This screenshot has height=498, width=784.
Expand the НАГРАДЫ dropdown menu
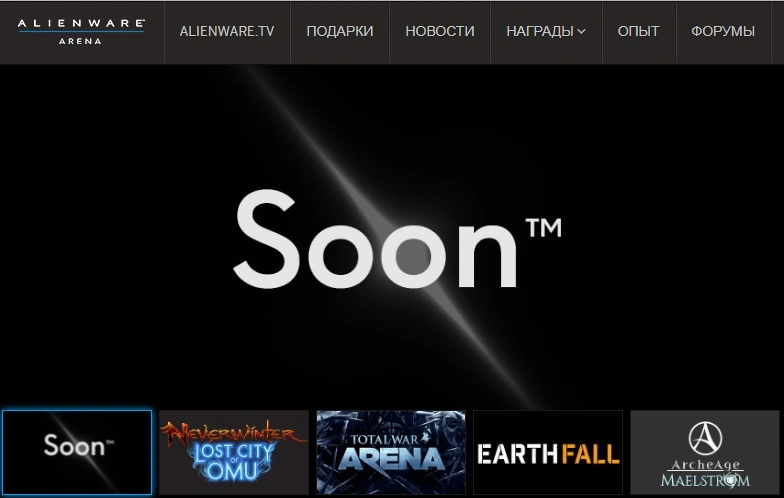point(546,32)
